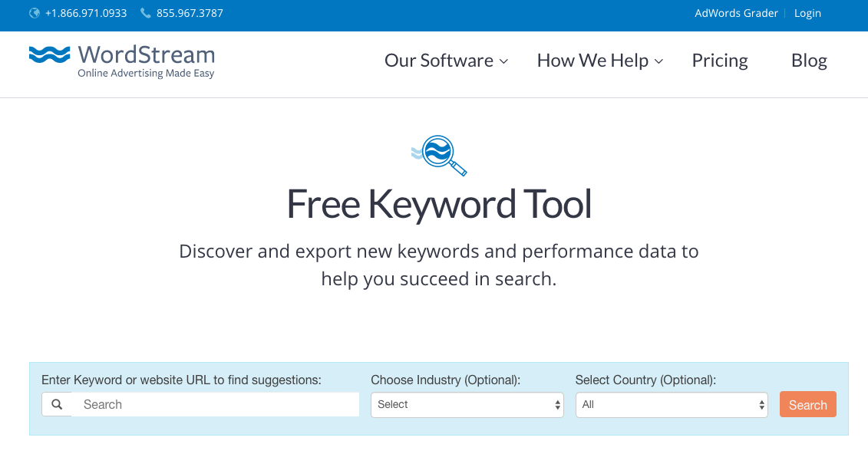The width and height of the screenshot is (868, 454).
Task: Click the chevron next to Our Software
Action: 503,61
